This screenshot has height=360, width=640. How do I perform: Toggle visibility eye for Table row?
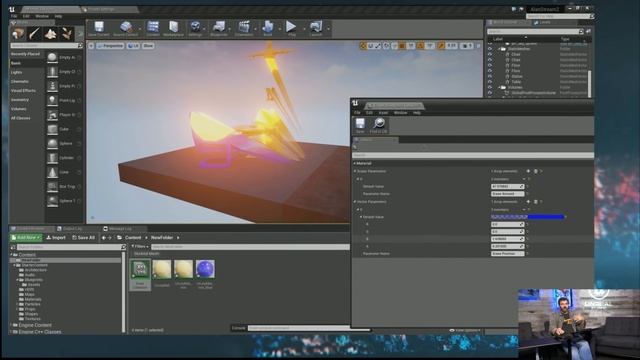coord(490,82)
